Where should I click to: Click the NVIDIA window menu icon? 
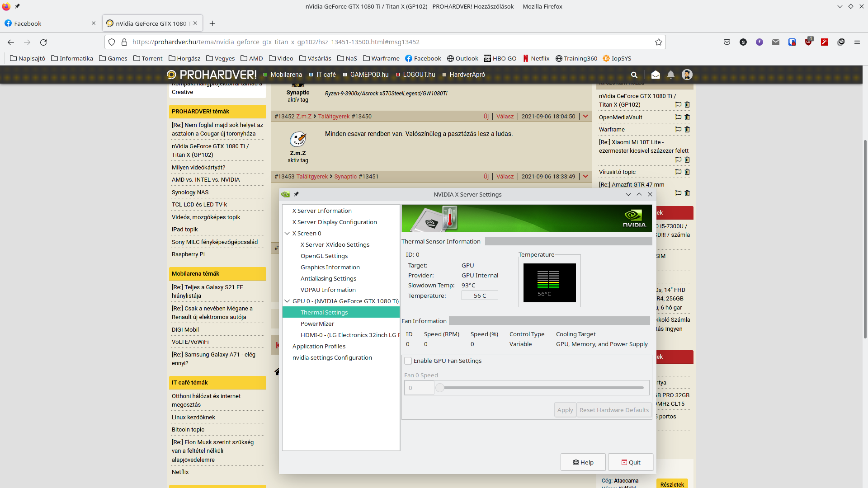[285, 194]
